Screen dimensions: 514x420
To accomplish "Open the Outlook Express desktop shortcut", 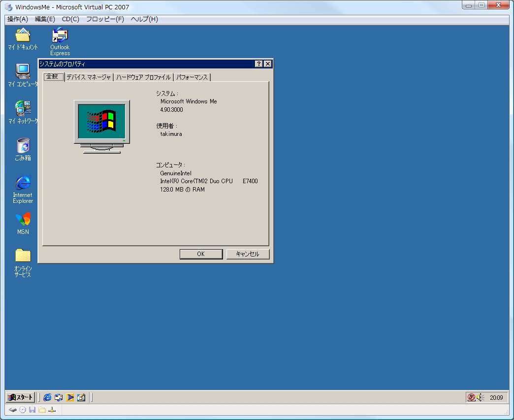I will (x=60, y=41).
